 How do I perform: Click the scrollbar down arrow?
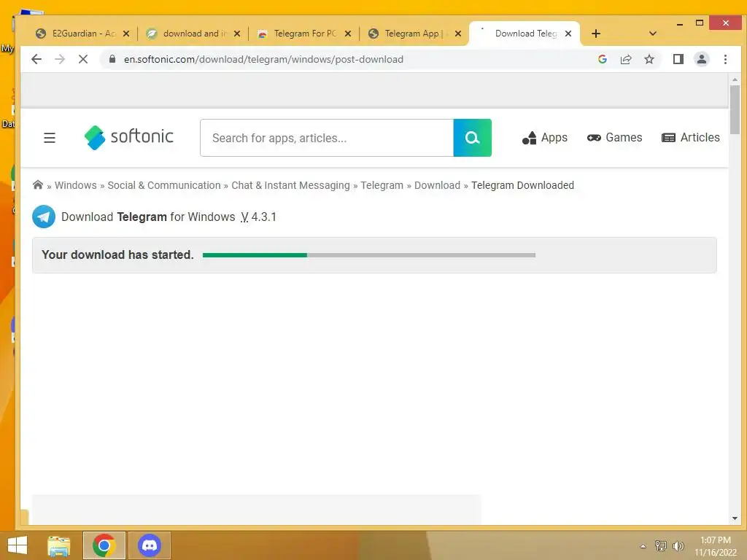(x=735, y=518)
